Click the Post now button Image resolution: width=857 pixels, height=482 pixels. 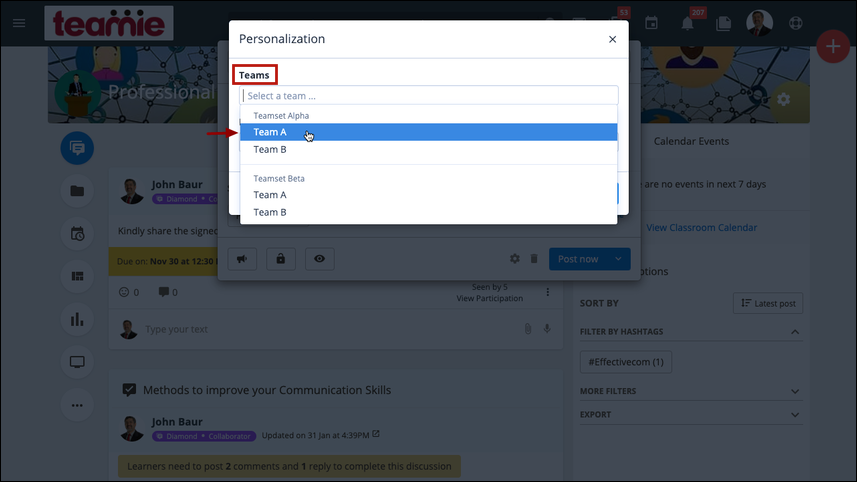(578, 259)
